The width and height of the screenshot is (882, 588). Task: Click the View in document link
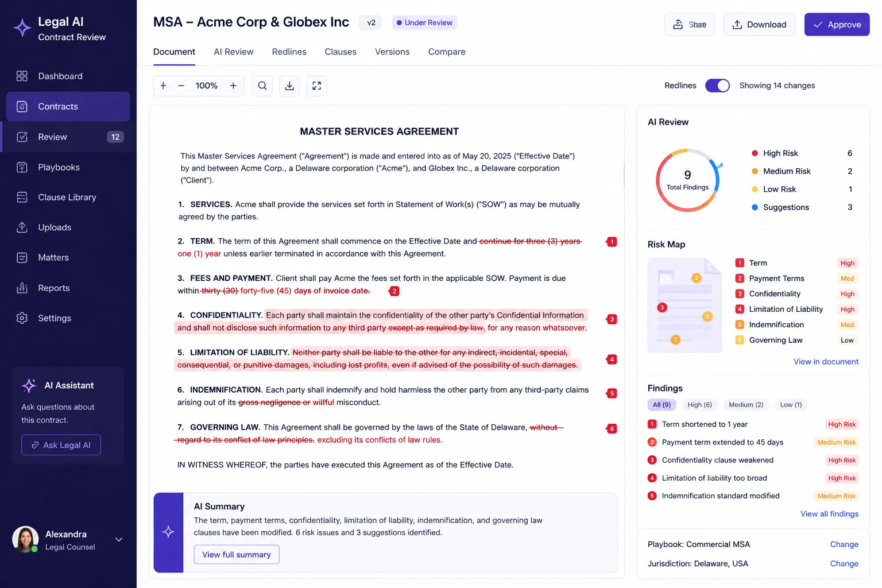coord(826,362)
